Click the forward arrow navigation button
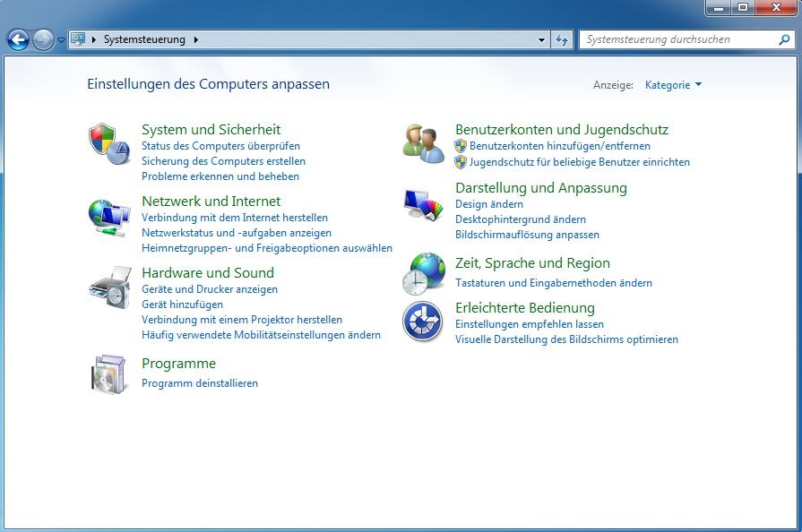The width and height of the screenshot is (802, 532). click(x=43, y=40)
